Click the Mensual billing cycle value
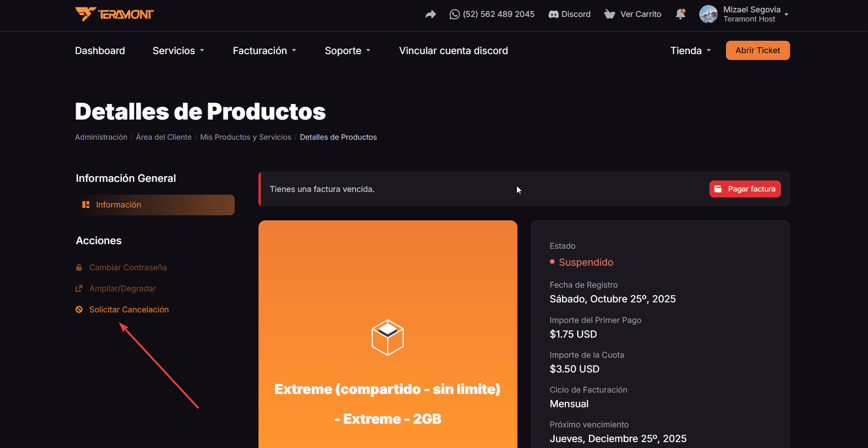 (569, 404)
